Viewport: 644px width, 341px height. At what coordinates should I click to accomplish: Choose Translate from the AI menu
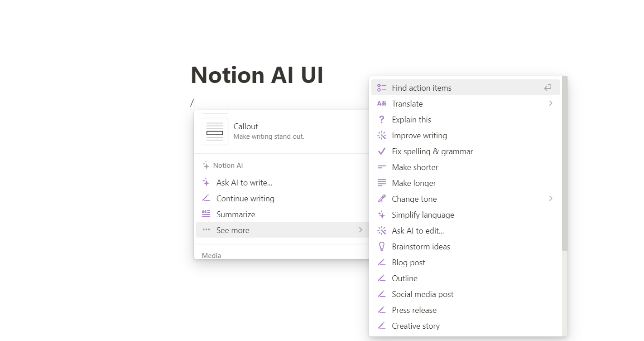(x=466, y=103)
